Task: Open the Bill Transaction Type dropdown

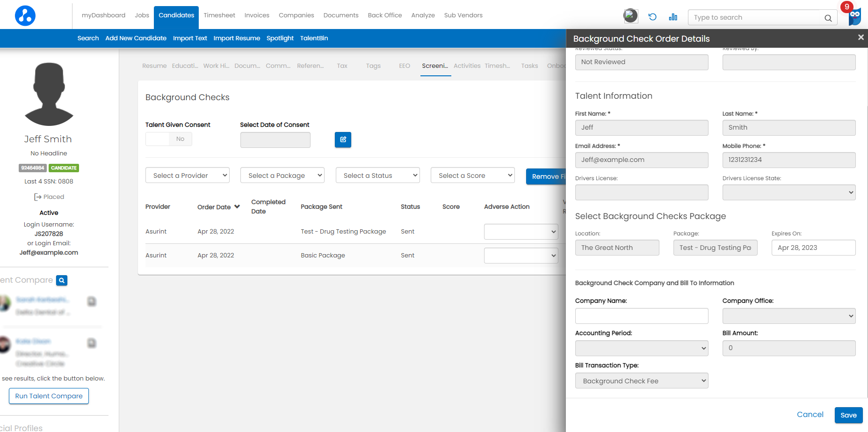Action: click(642, 381)
